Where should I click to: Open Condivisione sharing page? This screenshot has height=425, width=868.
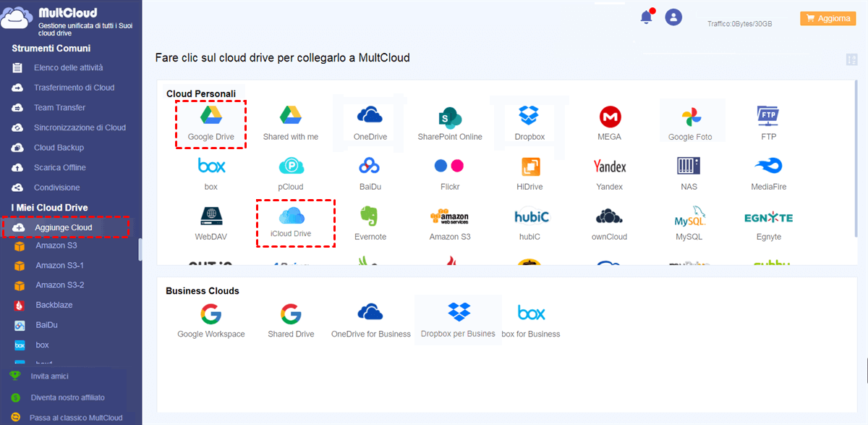56,188
